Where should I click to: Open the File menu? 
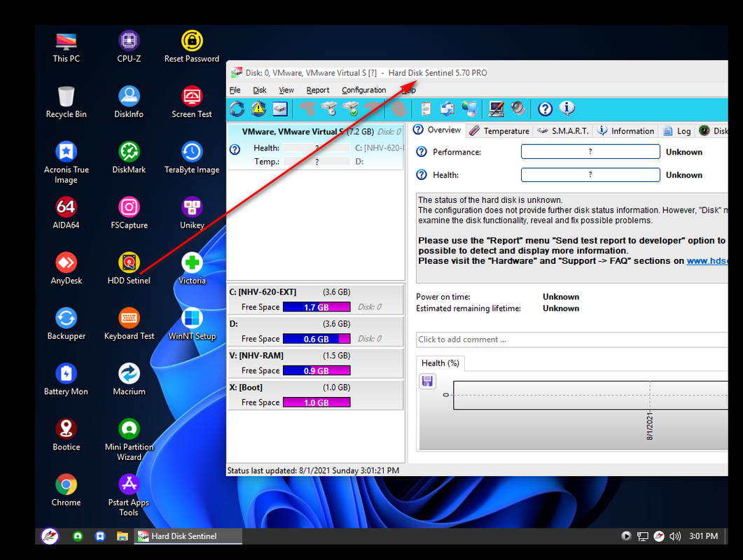tap(235, 90)
